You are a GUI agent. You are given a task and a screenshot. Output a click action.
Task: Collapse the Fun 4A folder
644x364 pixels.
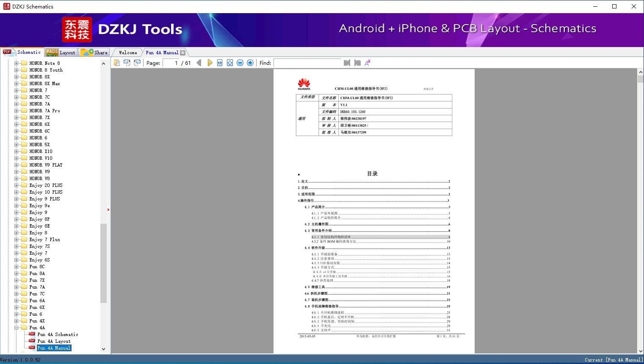[16, 328]
